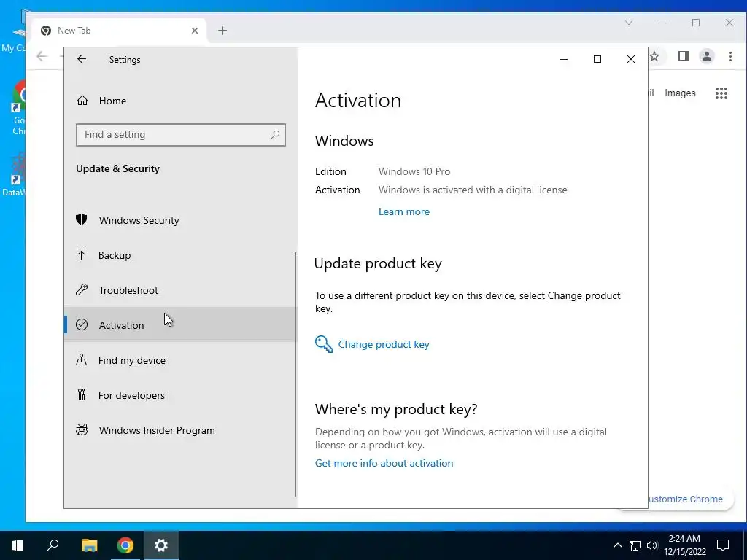Click the network icon in system tray
The height and width of the screenshot is (560, 747).
point(635,545)
